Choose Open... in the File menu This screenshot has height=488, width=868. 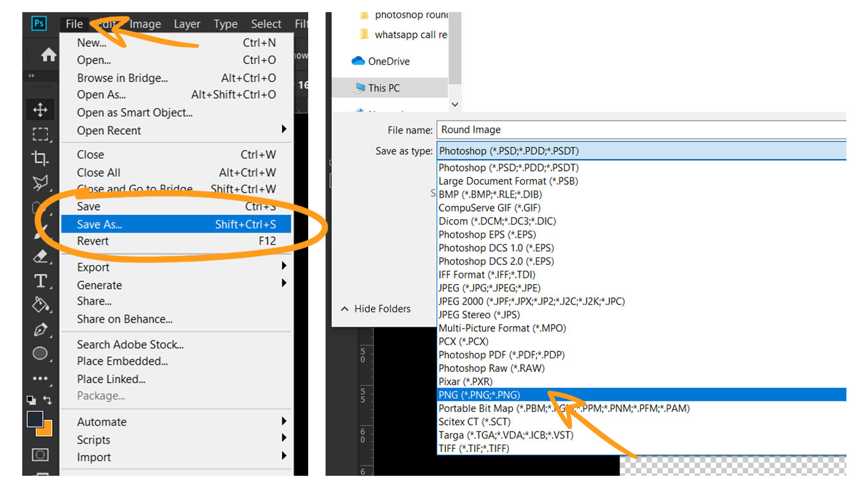click(176, 60)
